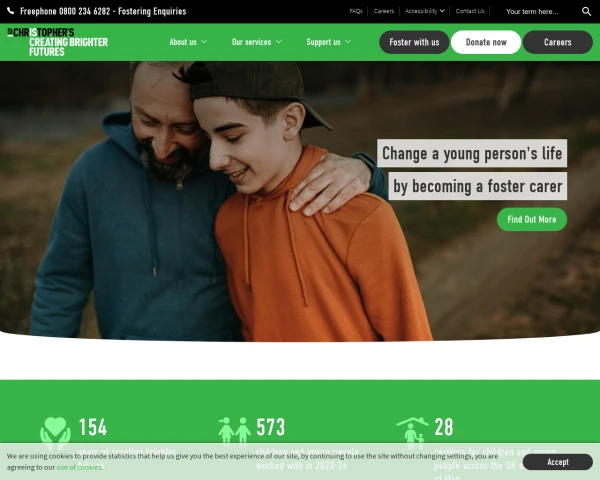Image resolution: width=600 pixels, height=480 pixels.
Task: Select Careers in the top utility bar
Action: pos(384,11)
